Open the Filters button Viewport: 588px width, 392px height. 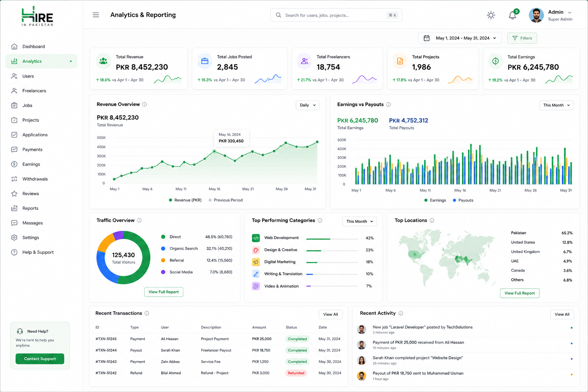522,38
